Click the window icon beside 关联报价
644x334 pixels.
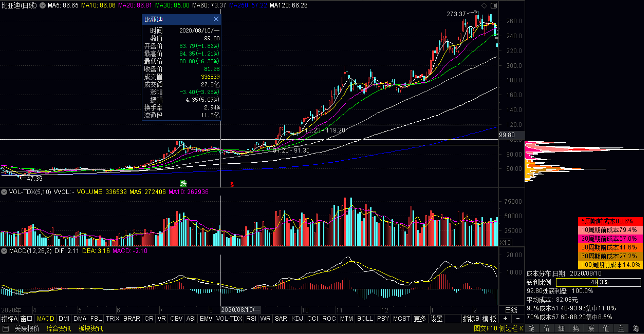click(6, 329)
